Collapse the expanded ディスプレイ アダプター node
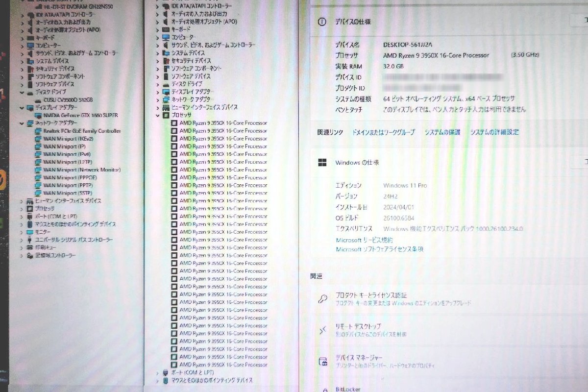The image size is (588, 392). click(x=22, y=107)
